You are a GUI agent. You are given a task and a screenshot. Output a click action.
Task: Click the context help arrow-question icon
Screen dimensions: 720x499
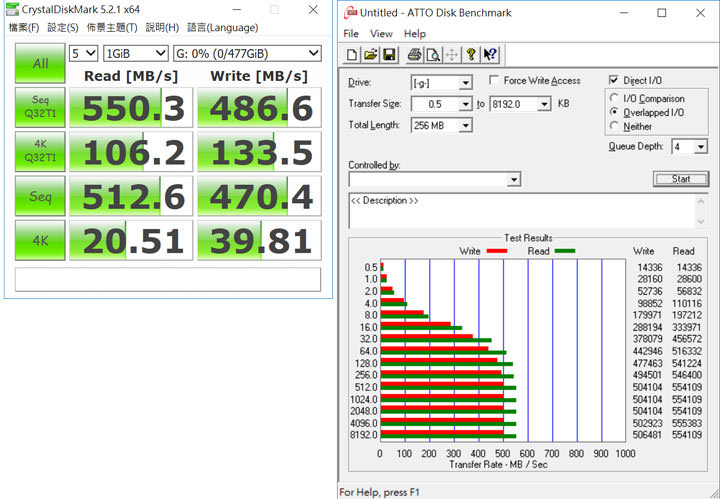(489, 55)
